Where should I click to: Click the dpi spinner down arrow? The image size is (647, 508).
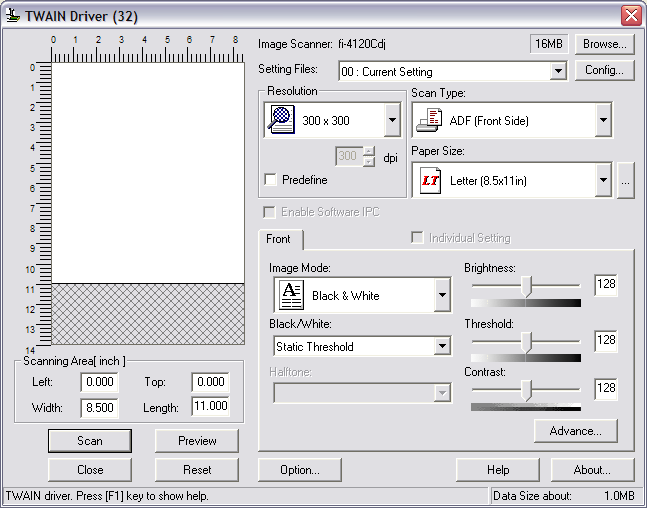point(369,161)
